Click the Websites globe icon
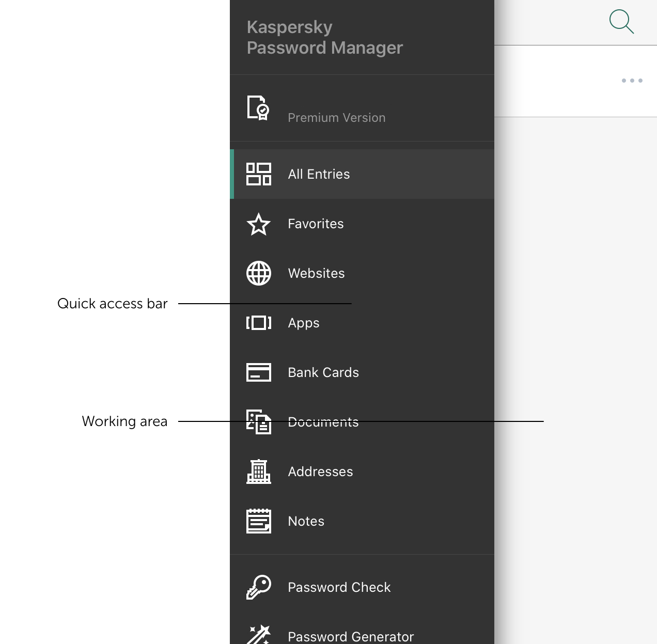 (x=259, y=273)
